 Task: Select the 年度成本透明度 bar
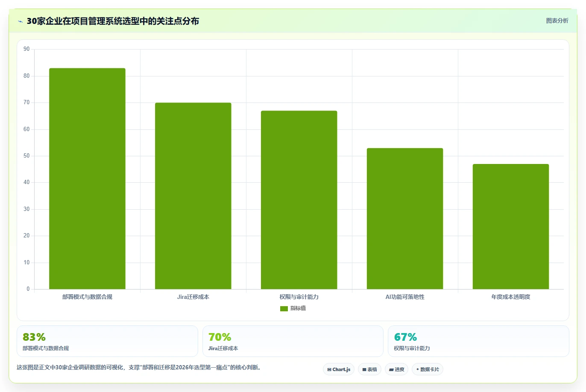coord(511,226)
